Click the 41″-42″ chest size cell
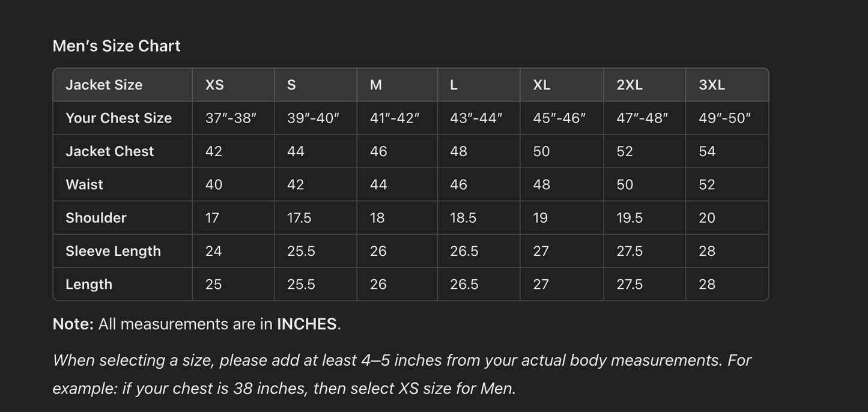 coord(395,118)
